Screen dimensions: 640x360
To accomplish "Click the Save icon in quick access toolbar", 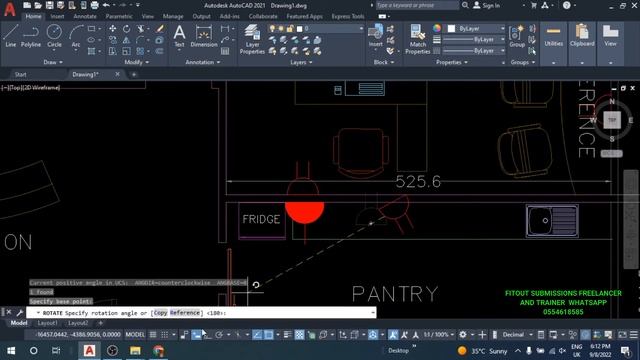I will point(49,5).
